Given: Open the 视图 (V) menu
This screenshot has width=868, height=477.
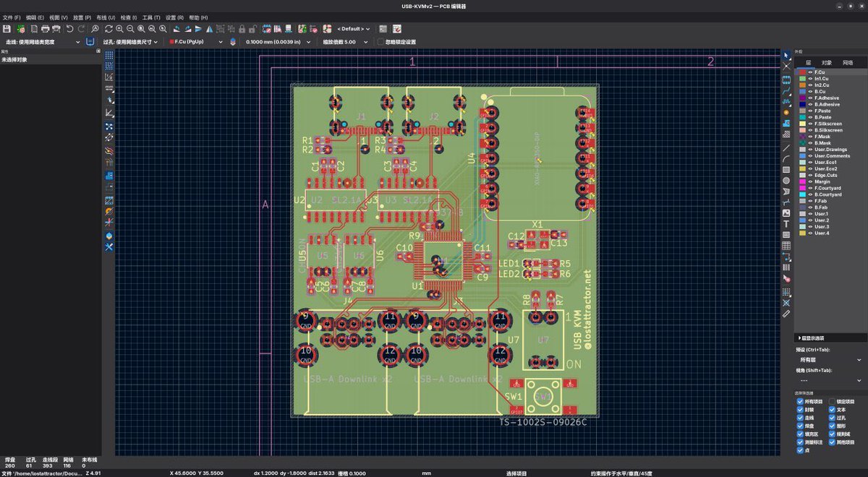Looking at the screenshot, I should 59,17.
